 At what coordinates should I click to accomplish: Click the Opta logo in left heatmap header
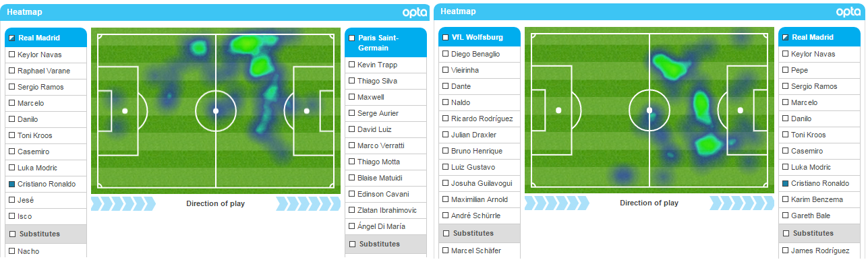coord(414,12)
